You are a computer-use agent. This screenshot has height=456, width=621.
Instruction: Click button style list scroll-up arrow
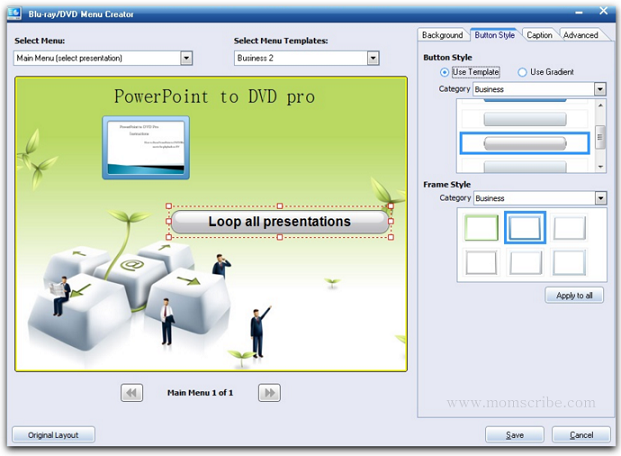600,105
